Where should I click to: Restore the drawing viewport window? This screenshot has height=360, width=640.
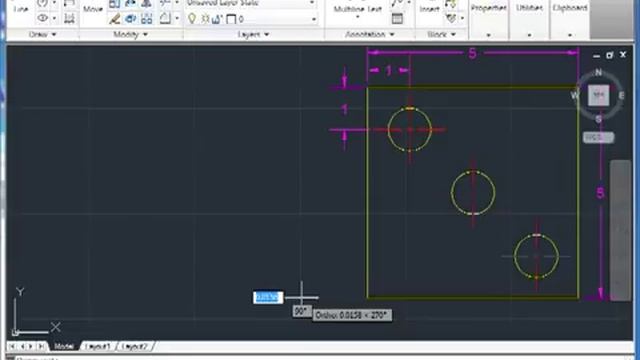(610, 55)
